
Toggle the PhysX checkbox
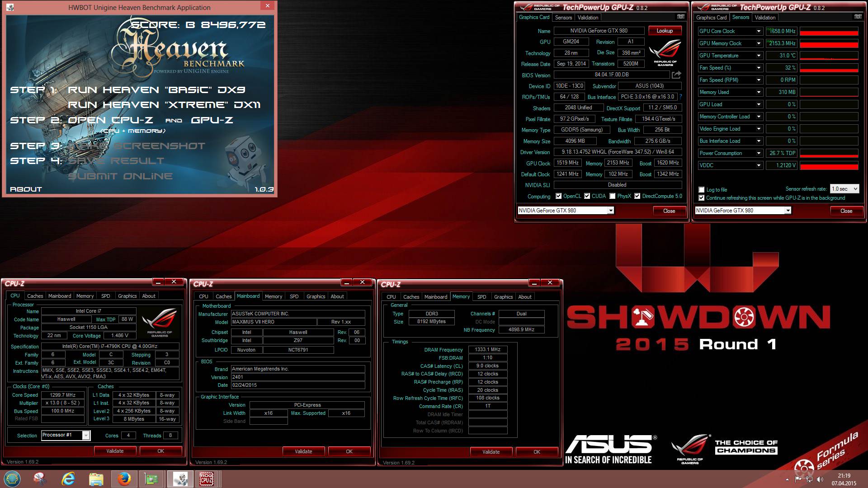[x=612, y=196]
